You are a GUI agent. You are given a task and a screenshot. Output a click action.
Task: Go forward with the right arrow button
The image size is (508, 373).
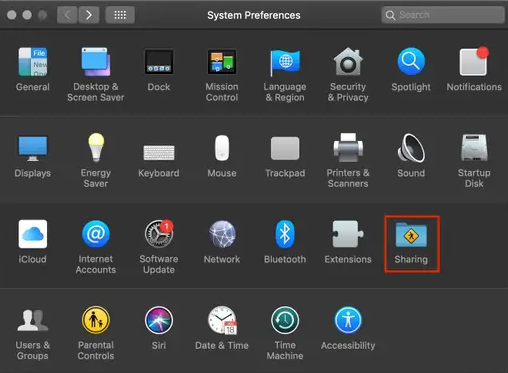(89, 15)
